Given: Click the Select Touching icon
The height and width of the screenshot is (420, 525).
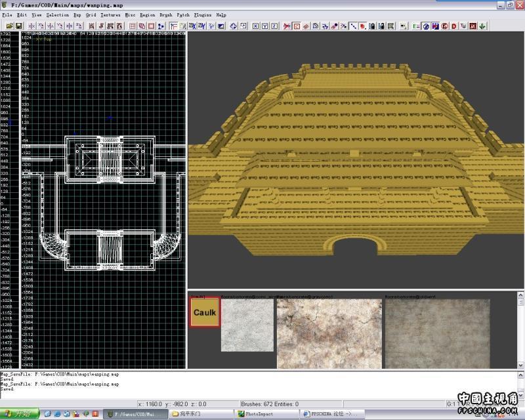Looking at the screenshot, I should 101,26.
